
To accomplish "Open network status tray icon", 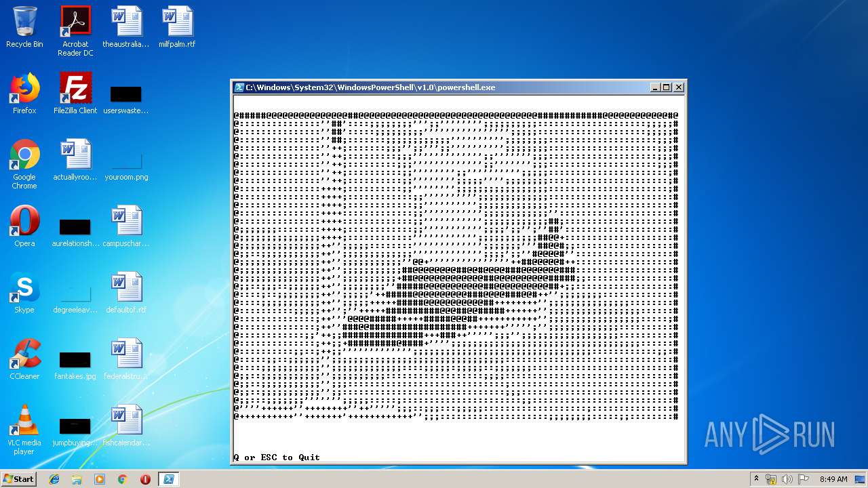I will pyautogui.click(x=772, y=479).
